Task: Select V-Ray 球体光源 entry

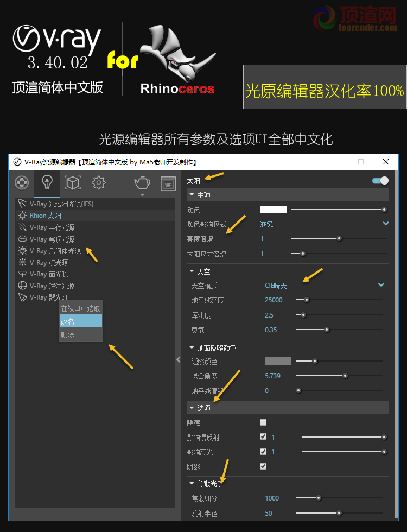Action: [x=52, y=286]
